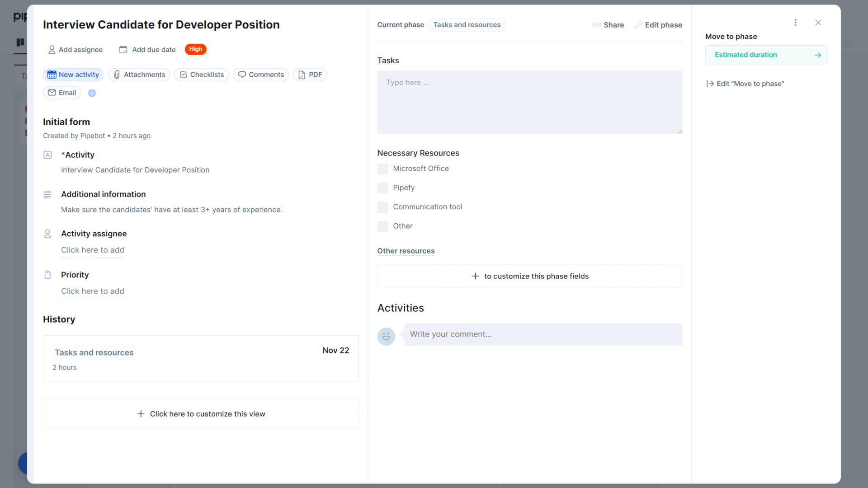The image size is (868, 488).
Task: Select the Attachments paperclip icon
Action: 117,75
